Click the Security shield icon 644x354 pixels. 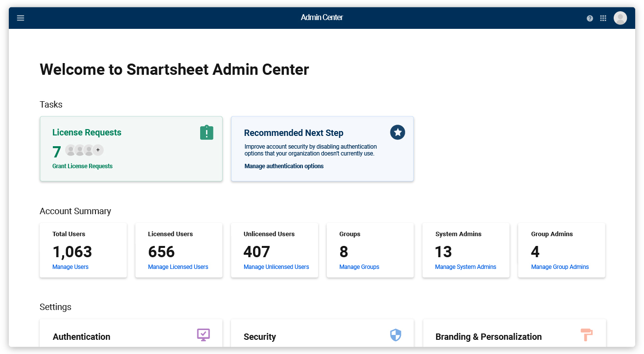394,334
